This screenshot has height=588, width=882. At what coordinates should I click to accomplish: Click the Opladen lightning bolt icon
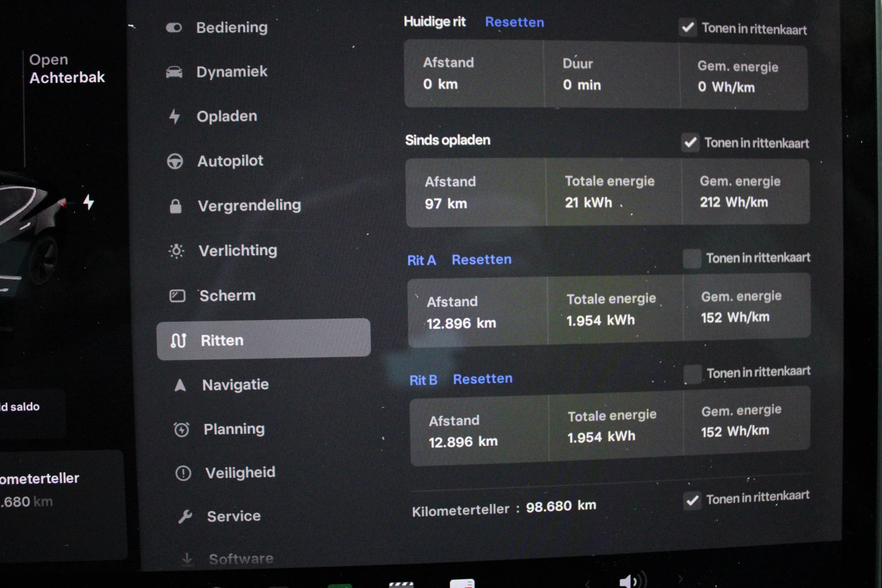point(175,116)
